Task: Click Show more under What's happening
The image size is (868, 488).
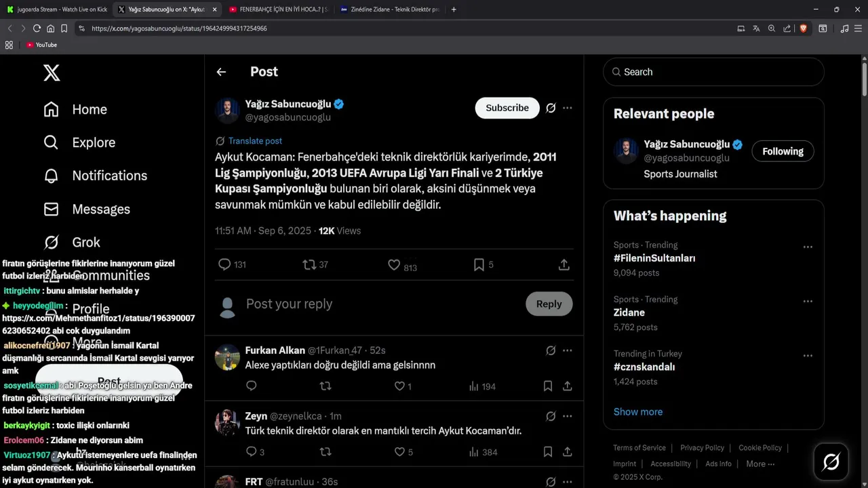Action: click(x=638, y=411)
